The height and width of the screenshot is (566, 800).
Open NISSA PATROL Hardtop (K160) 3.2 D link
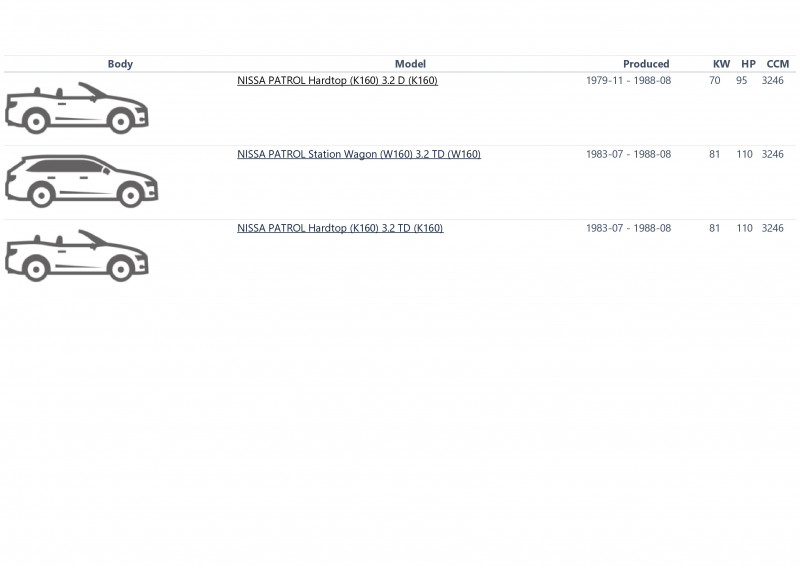[337, 81]
